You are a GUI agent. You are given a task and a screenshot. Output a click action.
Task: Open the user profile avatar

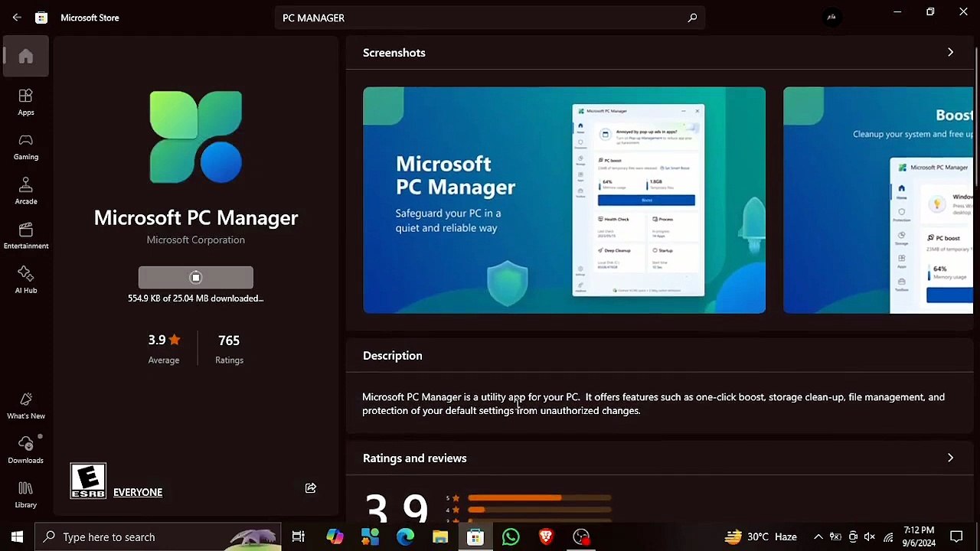pyautogui.click(x=831, y=17)
